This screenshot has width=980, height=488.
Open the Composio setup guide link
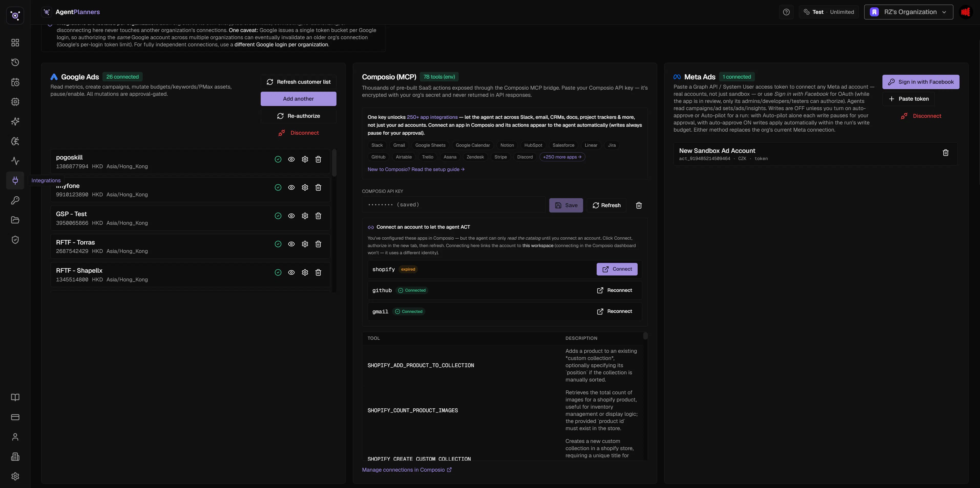click(416, 169)
